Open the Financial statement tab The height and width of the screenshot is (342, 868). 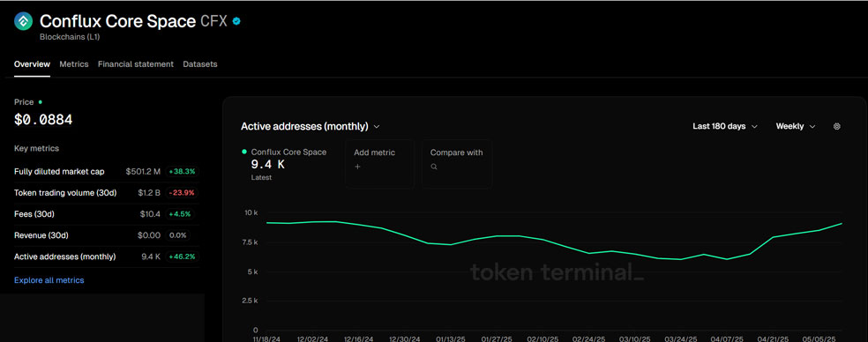pos(136,64)
